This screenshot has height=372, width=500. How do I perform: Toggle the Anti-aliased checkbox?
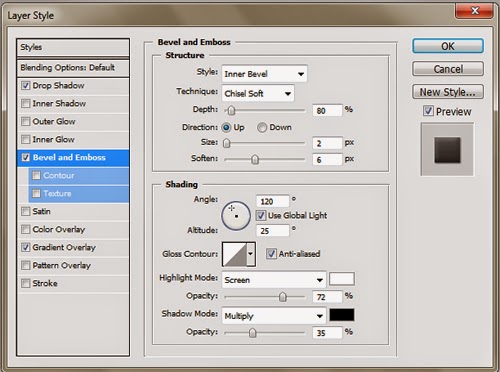(x=271, y=254)
